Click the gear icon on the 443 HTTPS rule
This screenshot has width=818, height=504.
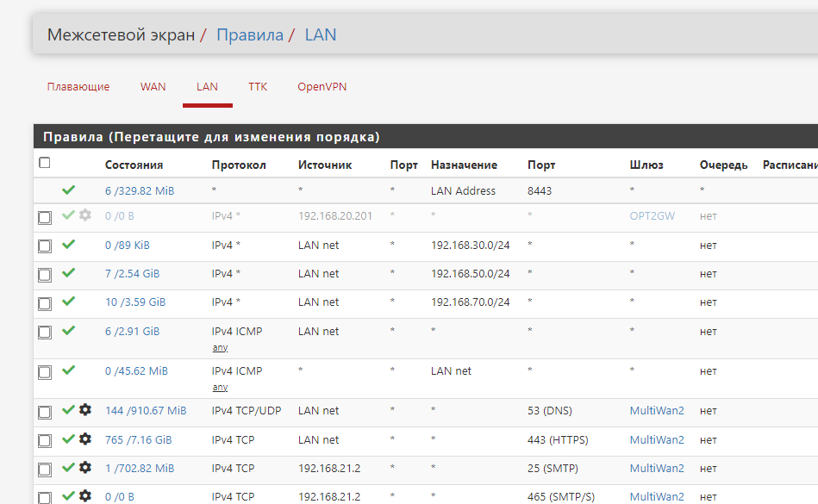tap(84, 439)
